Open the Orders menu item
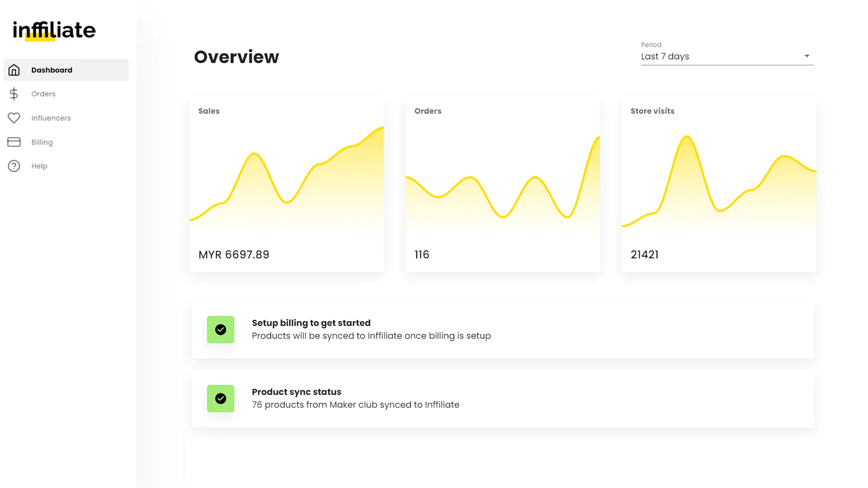 click(x=66, y=94)
